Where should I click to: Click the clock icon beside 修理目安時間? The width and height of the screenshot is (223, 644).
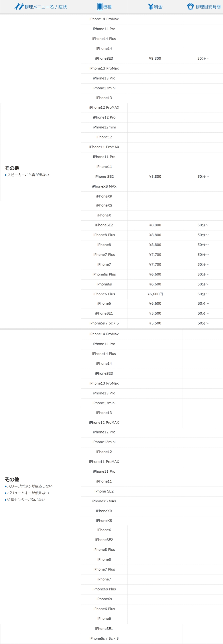tap(190, 7)
